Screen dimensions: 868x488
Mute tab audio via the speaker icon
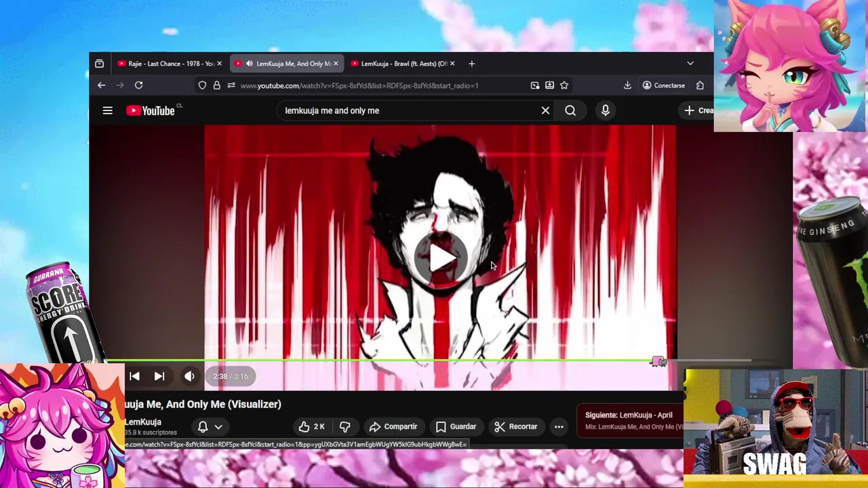pos(249,64)
